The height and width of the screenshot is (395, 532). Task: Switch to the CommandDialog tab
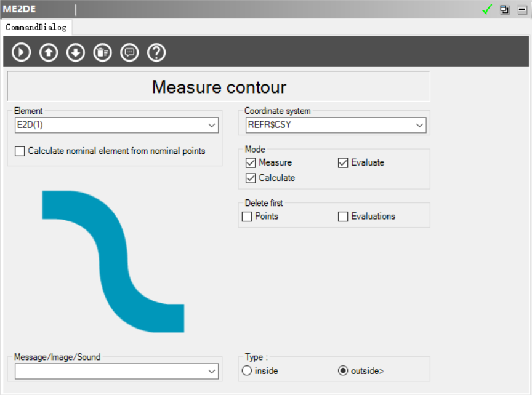(36, 27)
